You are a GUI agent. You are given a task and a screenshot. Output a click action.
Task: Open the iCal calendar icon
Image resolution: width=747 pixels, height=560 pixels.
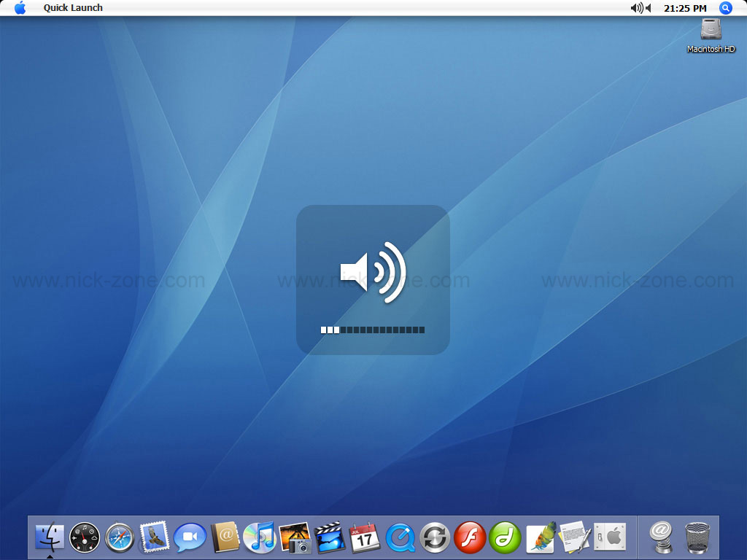(365, 537)
